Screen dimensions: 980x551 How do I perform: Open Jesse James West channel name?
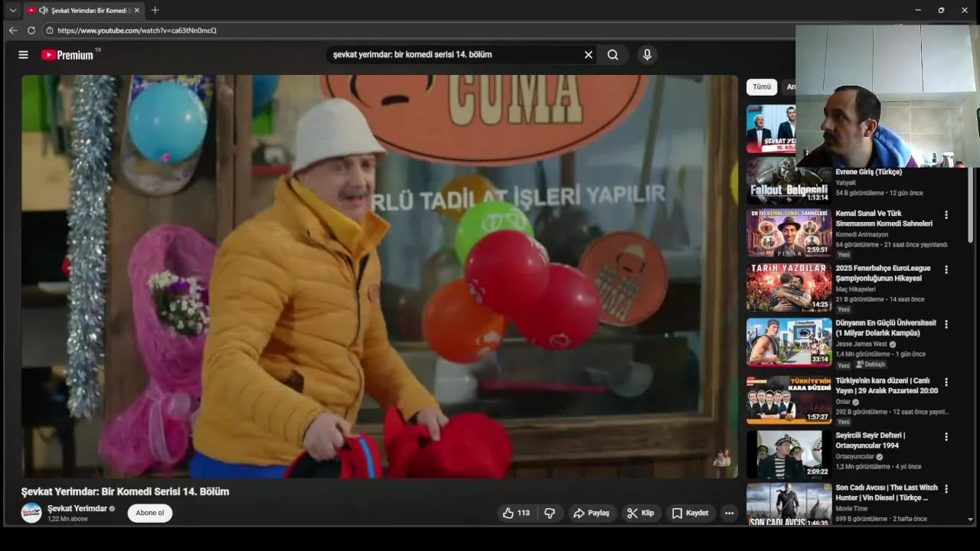[861, 344]
